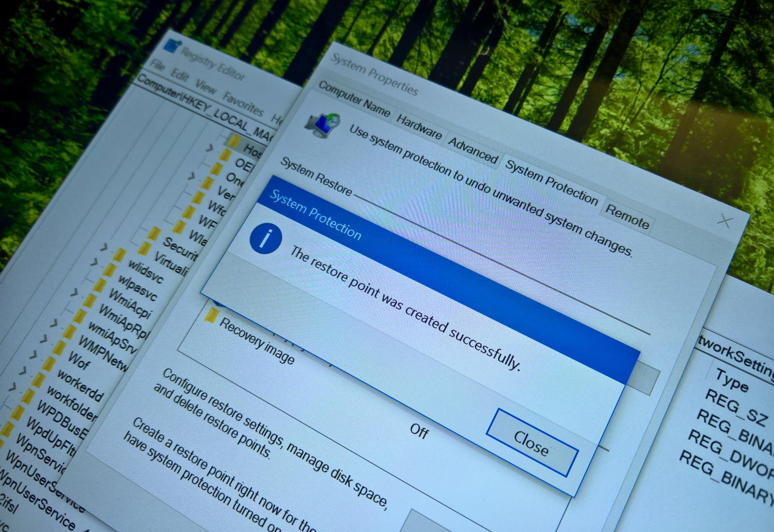Click the Registry Editor app icon

(172, 46)
